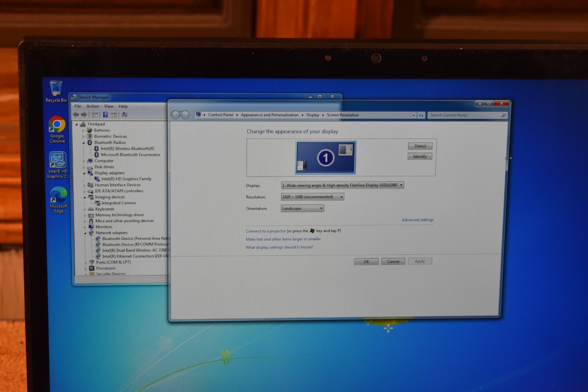Click Connect to a projector link
The width and height of the screenshot is (588, 392).
pos(266,231)
